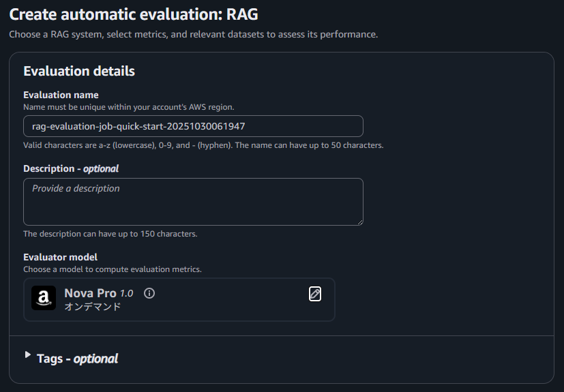Click the オンデマンド label under Nova Pro
This screenshot has width=564, height=392.
[93, 307]
